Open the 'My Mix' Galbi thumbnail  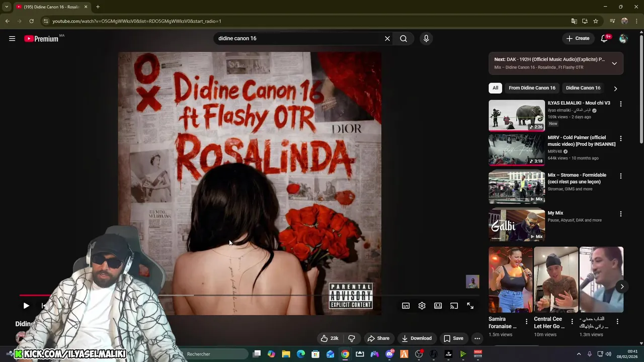517,225
